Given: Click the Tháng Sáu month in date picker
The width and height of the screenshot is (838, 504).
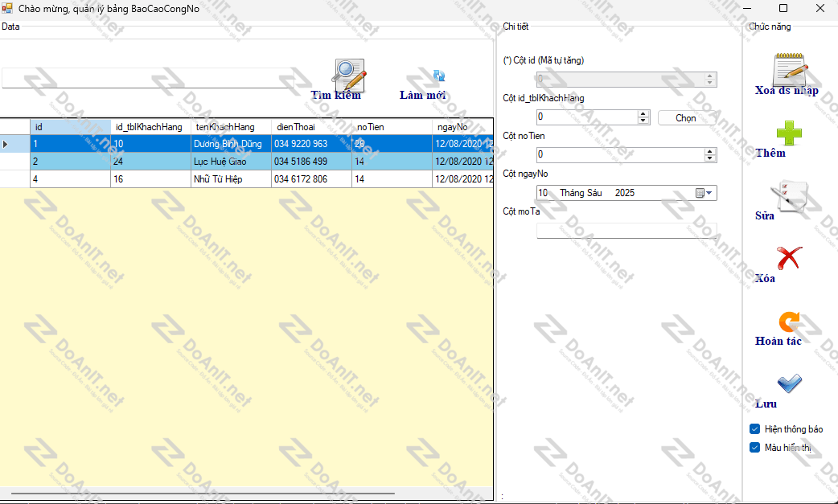Looking at the screenshot, I should click(x=581, y=193).
